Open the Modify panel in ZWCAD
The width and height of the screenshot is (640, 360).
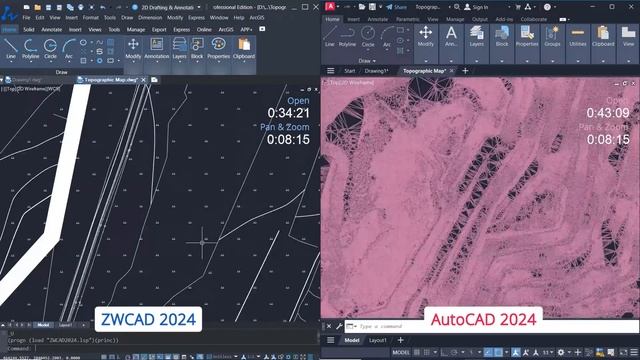pyautogui.click(x=133, y=49)
